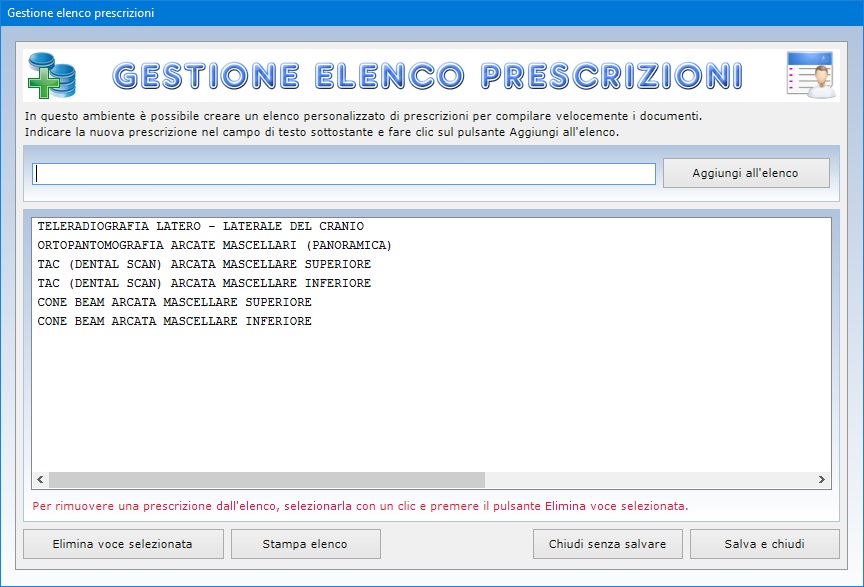Image resolution: width=864 pixels, height=587 pixels.
Task: Click the patient record icon in header
Action: (810, 75)
